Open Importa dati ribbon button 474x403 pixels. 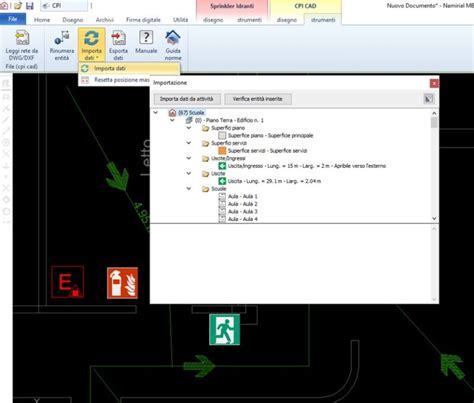(91, 46)
